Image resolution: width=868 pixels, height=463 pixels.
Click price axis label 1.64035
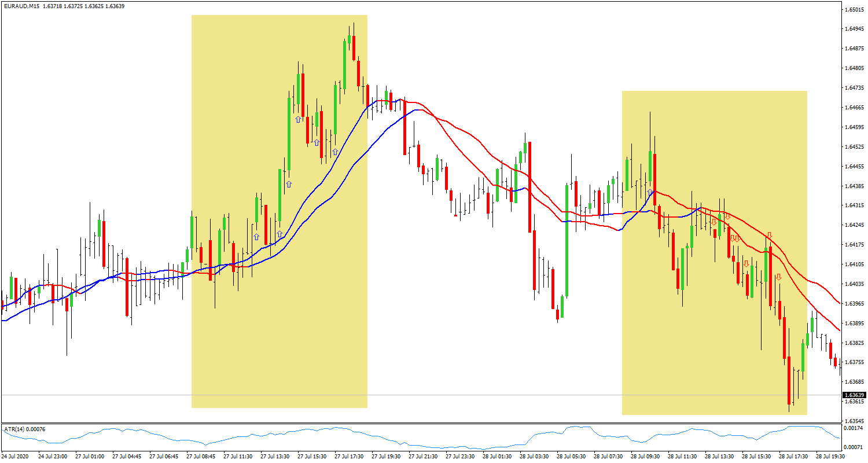coord(854,284)
